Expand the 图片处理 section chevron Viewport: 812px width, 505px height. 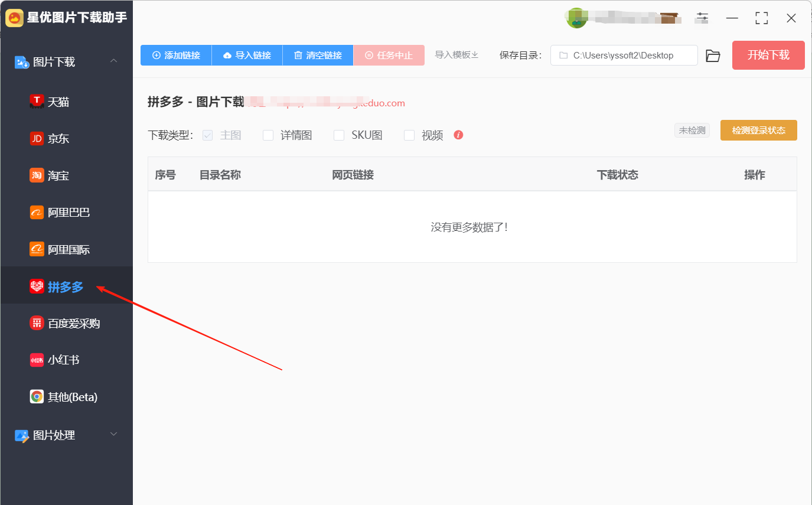pyautogui.click(x=114, y=434)
